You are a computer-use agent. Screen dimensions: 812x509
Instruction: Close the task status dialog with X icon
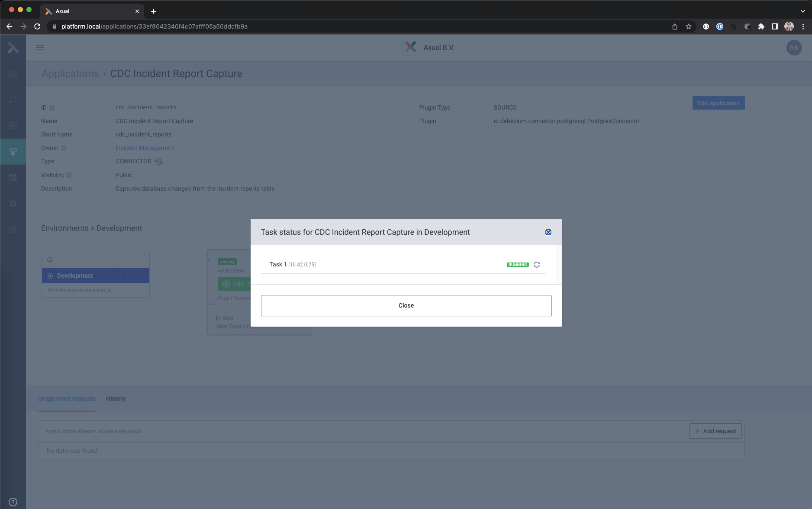click(x=548, y=232)
